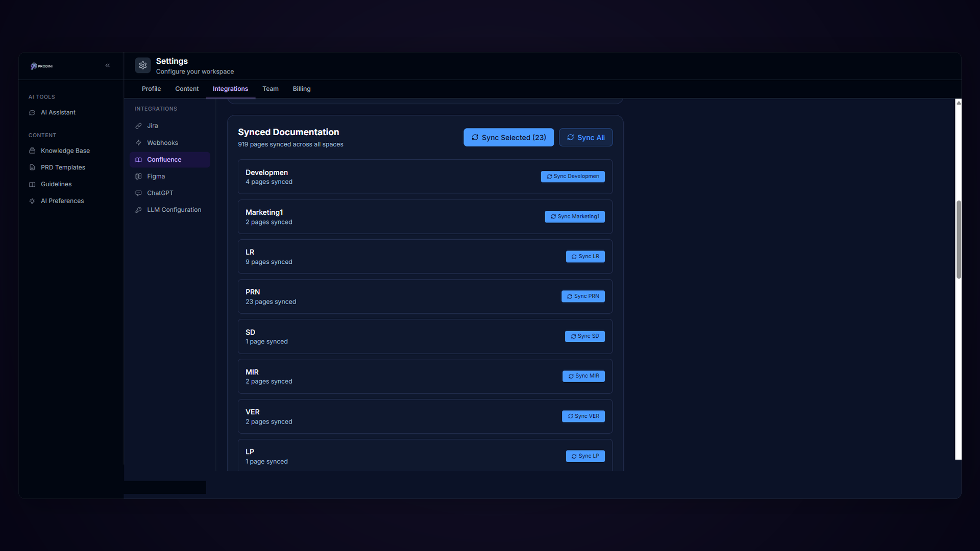Screen dimensions: 980x551
Task: Click the Settings gear icon in header
Action: [x=143, y=65]
